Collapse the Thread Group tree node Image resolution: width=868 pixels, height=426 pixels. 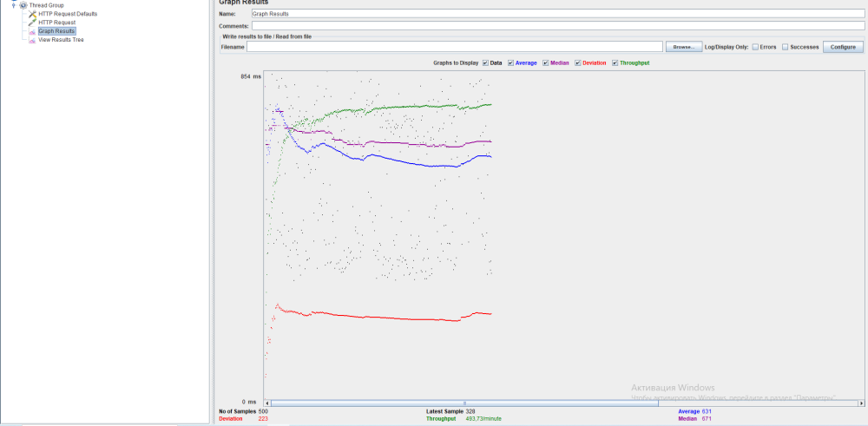pos(13,5)
